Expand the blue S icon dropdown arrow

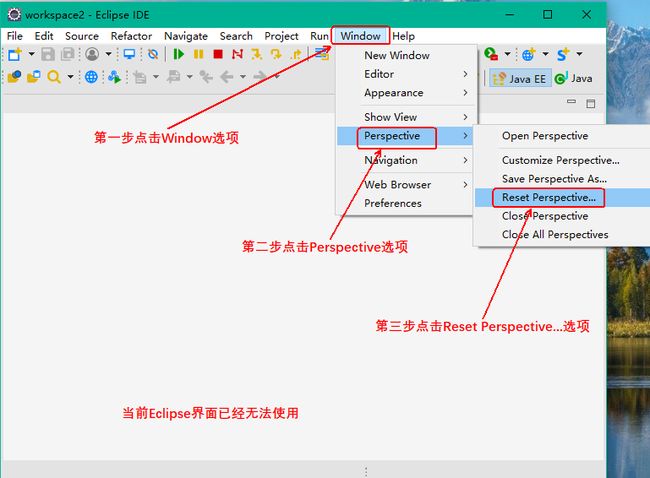[x=579, y=54]
